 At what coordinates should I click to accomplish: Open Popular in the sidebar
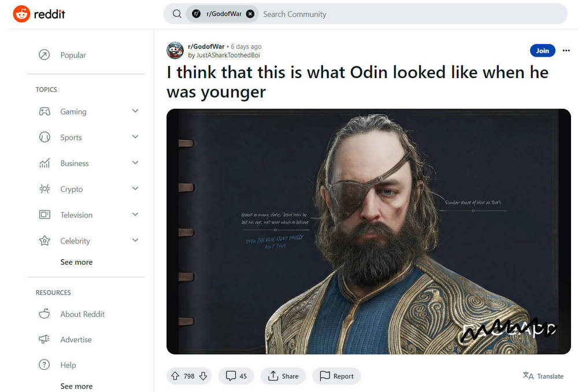73,55
